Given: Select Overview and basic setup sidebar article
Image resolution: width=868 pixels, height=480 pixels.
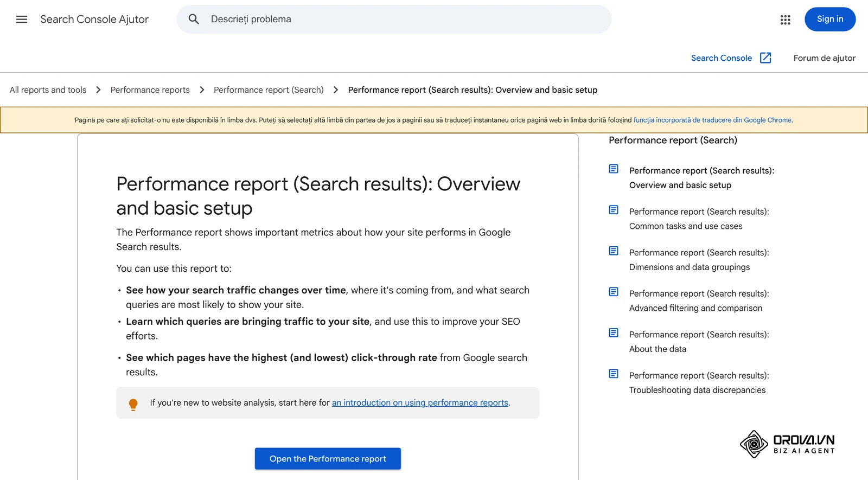Looking at the screenshot, I should pyautogui.click(x=702, y=178).
